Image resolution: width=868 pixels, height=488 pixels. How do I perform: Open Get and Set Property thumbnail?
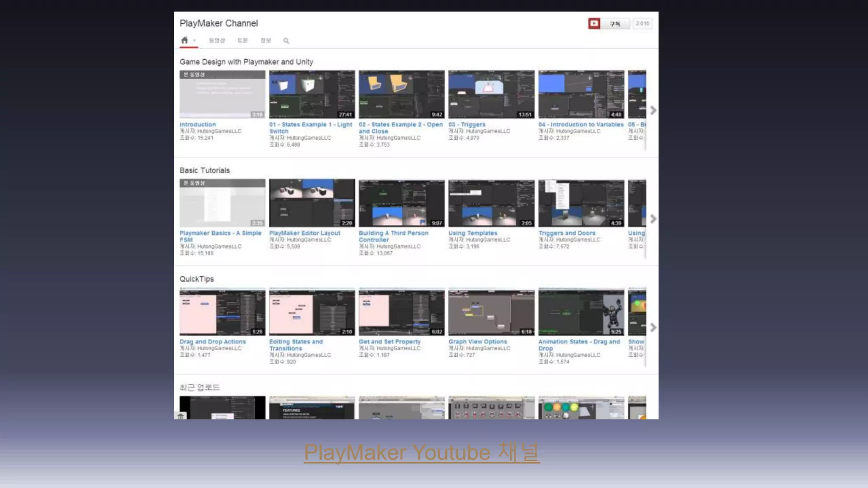pos(402,312)
